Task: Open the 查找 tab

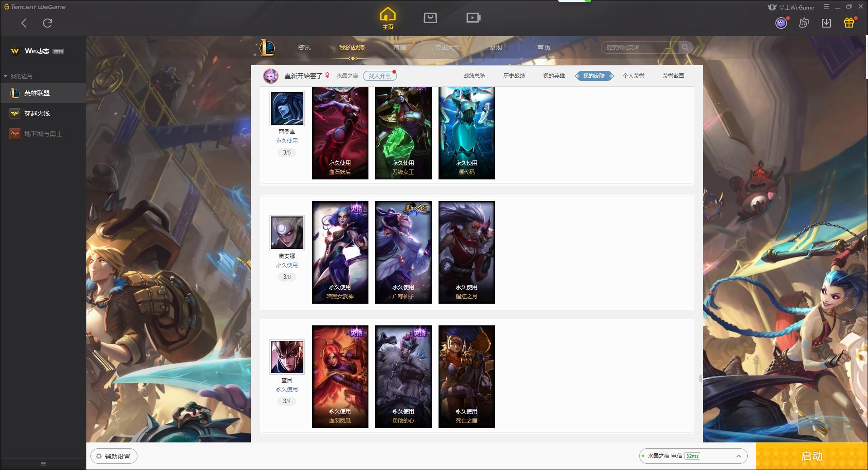Action: pyautogui.click(x=543, y=47)
